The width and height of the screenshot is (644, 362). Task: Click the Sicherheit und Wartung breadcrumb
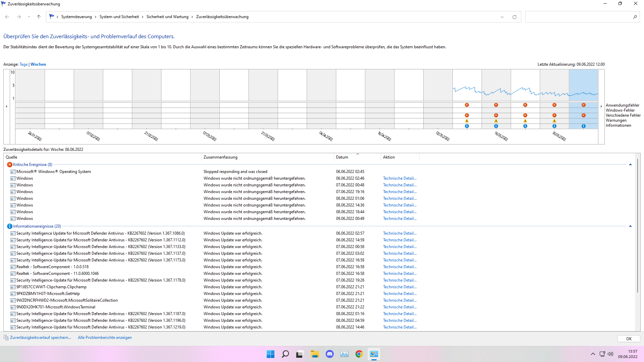point(167,17)
